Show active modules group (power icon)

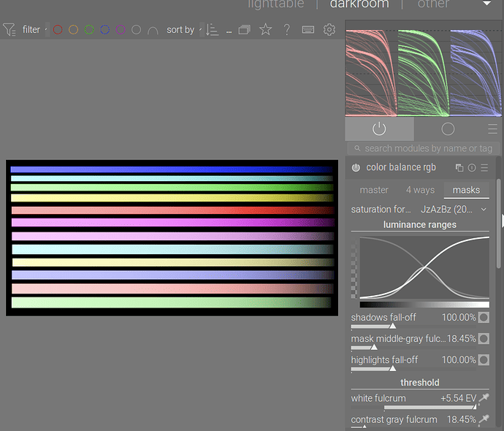(378, 129)
